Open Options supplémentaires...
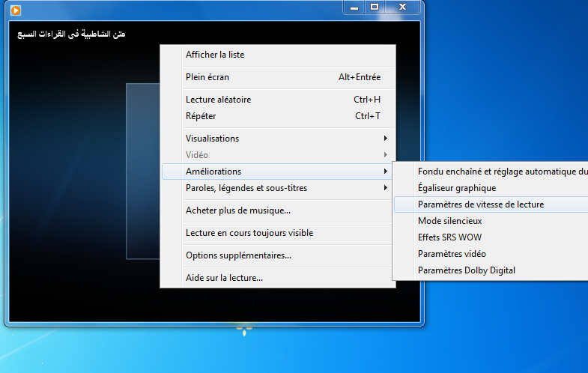This screenshot has height=373, width=588. [278, 255]
